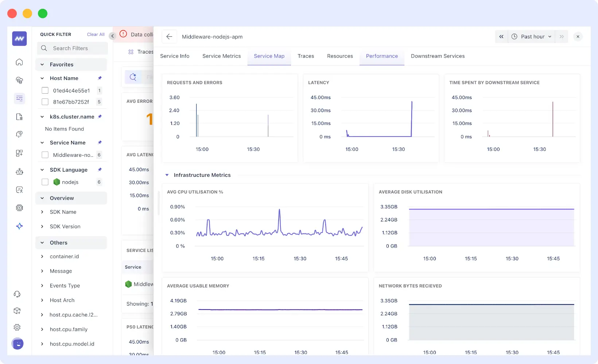Open the support headset icon at sidebar bottom
598x364 pixels.
tap(17, 294)
